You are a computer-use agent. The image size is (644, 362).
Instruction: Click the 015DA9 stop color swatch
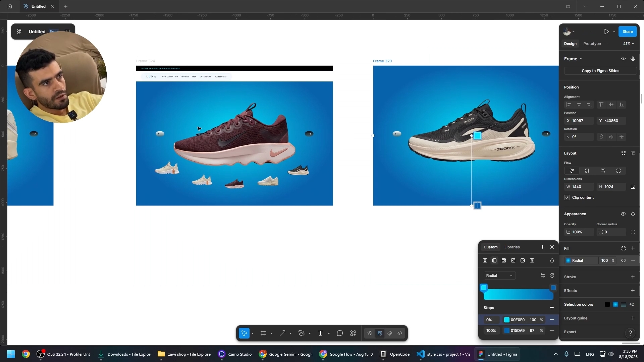(x=507, y=330)
